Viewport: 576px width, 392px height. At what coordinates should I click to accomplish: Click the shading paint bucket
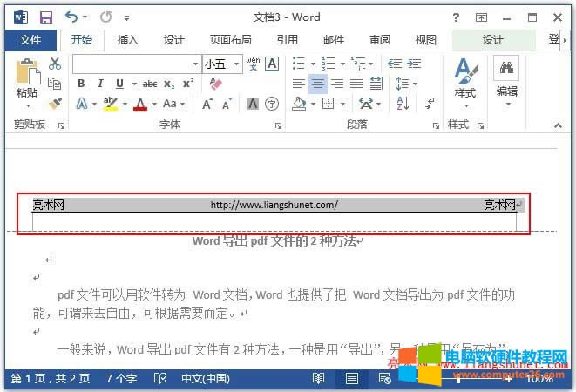point(299,104)
